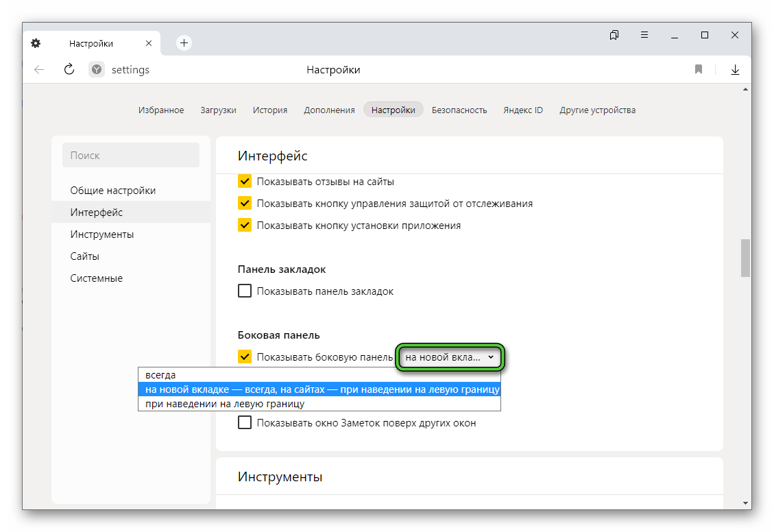The height and width of the screenshot is (532, 774).
Task: Open the downloads arrow icon
Action: coord(735,69)
